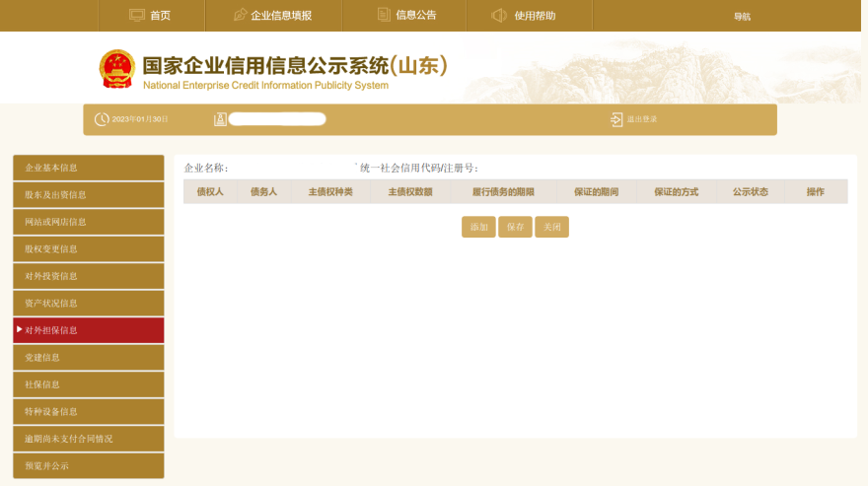Go to 预览并公示 in the sidebar
This screenshot has width=868, height=486.
click(x=89, y=465)
